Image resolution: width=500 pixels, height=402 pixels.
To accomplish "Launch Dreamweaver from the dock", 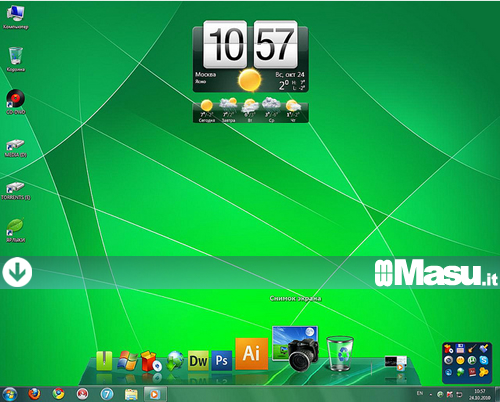I will (198, 361).
